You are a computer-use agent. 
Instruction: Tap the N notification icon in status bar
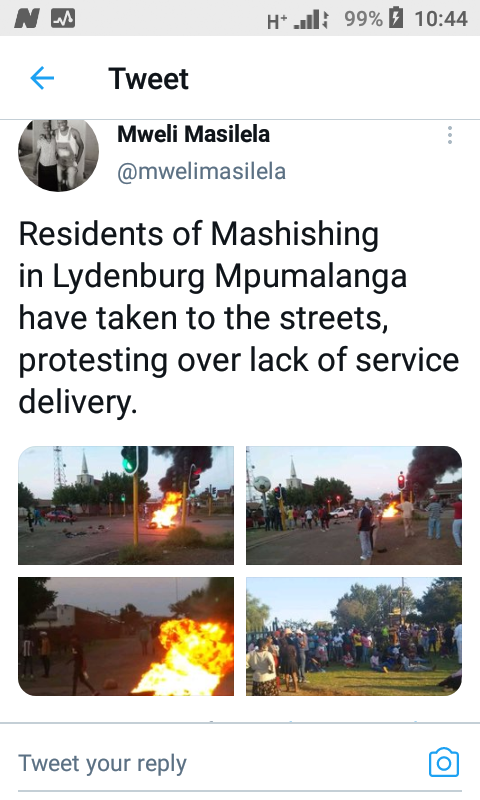pos(27,19)
